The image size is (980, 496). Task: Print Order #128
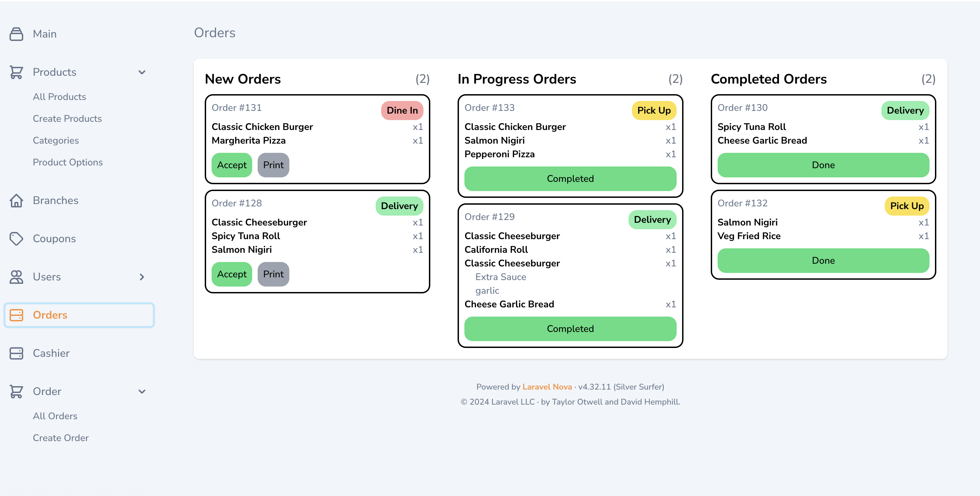273,274
